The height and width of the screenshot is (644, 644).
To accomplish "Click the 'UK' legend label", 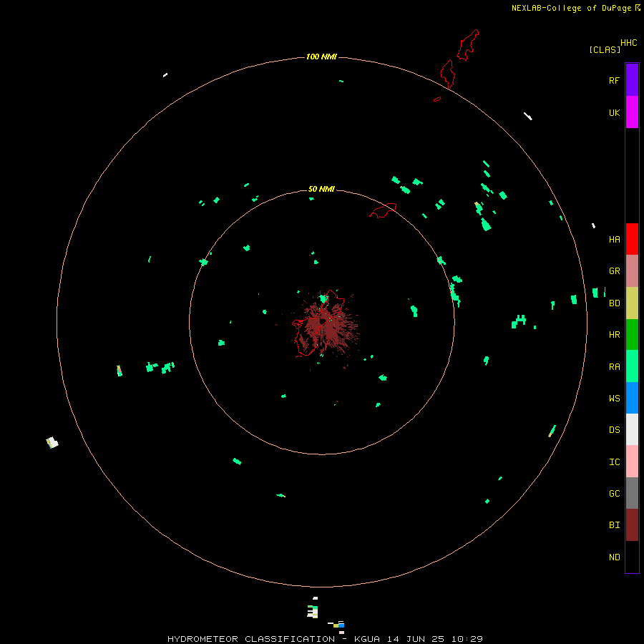I will [x=614, y=112].
